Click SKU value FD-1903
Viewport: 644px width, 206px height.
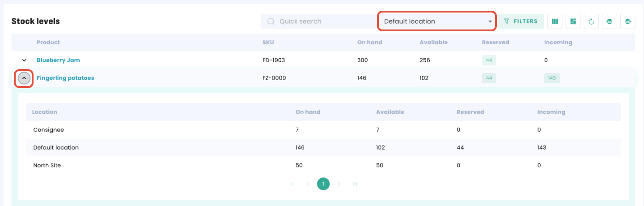click(274, 60)
